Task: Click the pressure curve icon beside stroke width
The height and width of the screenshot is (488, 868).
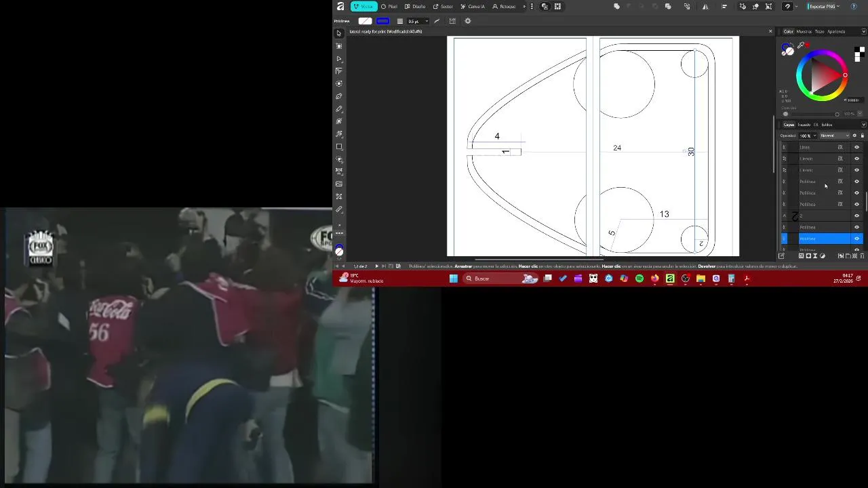Action: pos(437,21)
